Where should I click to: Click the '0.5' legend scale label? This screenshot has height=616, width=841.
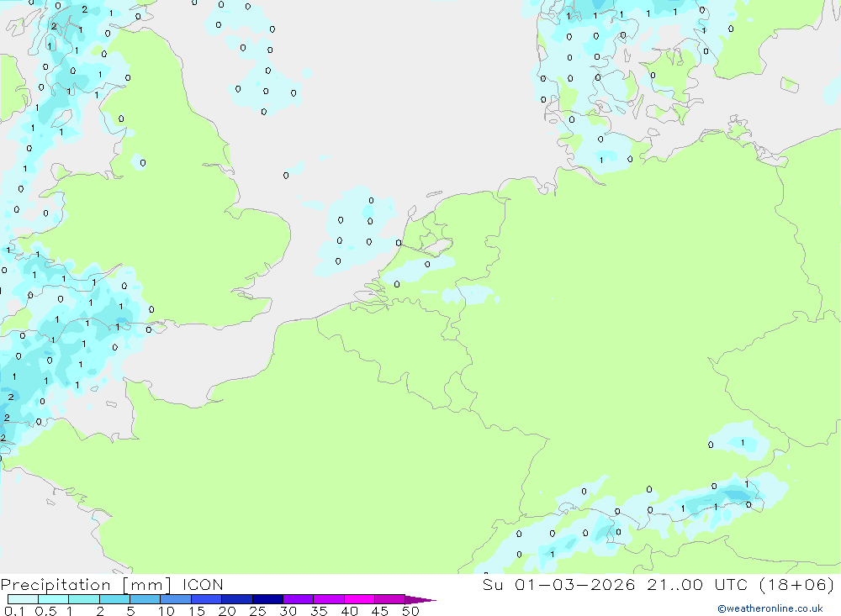pos(45,611)
